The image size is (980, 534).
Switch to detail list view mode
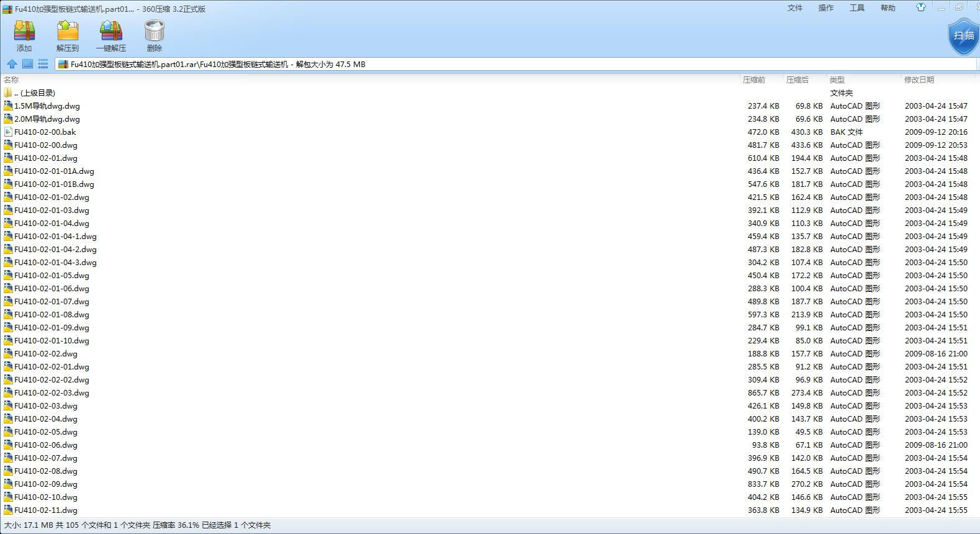point(43,64)
